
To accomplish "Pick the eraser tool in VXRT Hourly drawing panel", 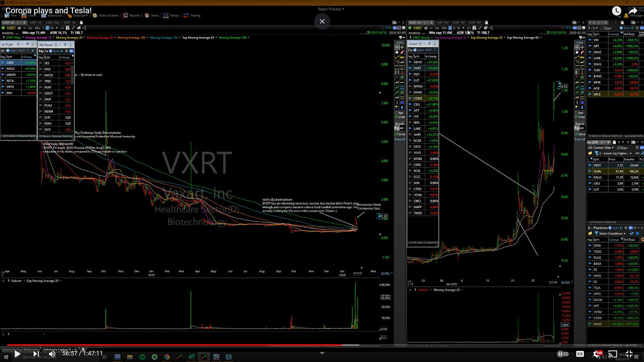I will pyautogui.click(x=582, y=52).
